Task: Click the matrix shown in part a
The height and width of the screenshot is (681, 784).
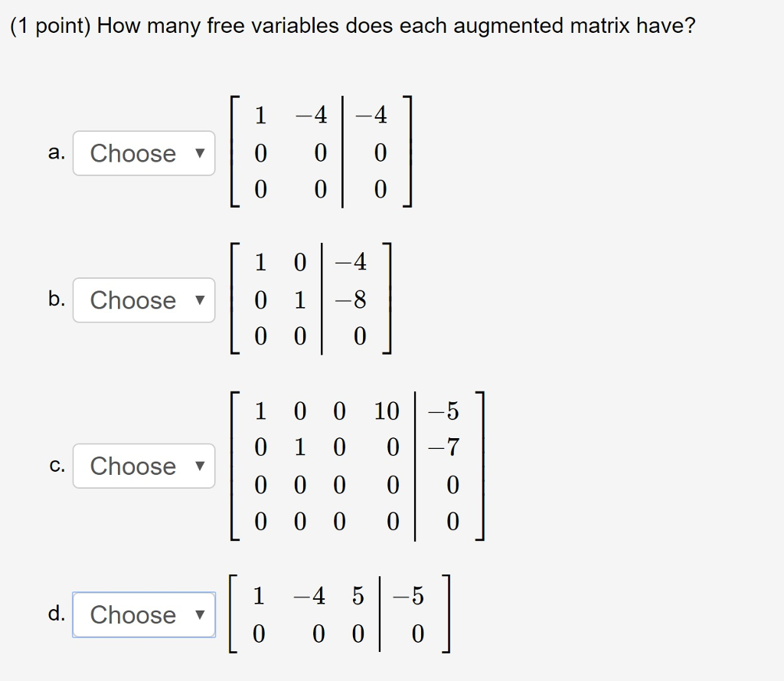Action: (322, 152)
